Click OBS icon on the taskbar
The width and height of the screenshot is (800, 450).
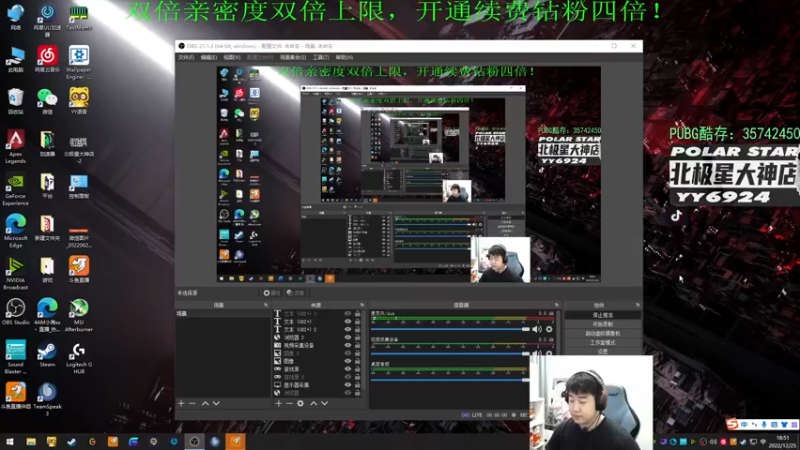194,442
